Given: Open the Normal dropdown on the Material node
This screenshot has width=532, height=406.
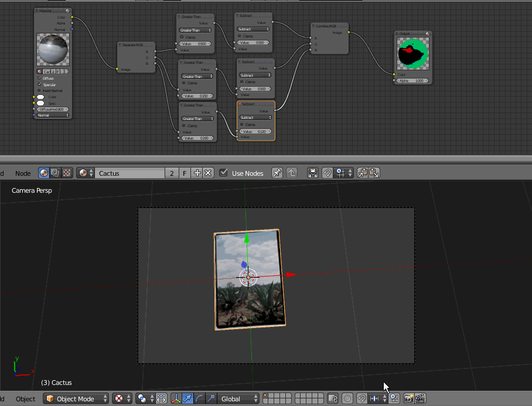Looking at the screenshot, I should point(53,115).
